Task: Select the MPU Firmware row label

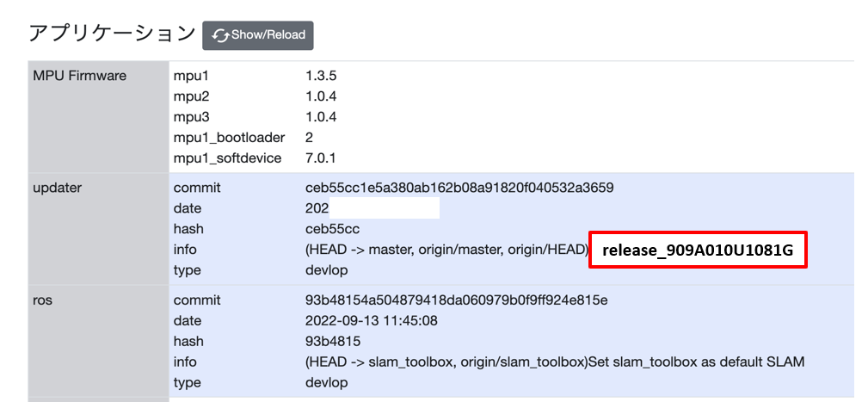Action: [x=79, y=76]
